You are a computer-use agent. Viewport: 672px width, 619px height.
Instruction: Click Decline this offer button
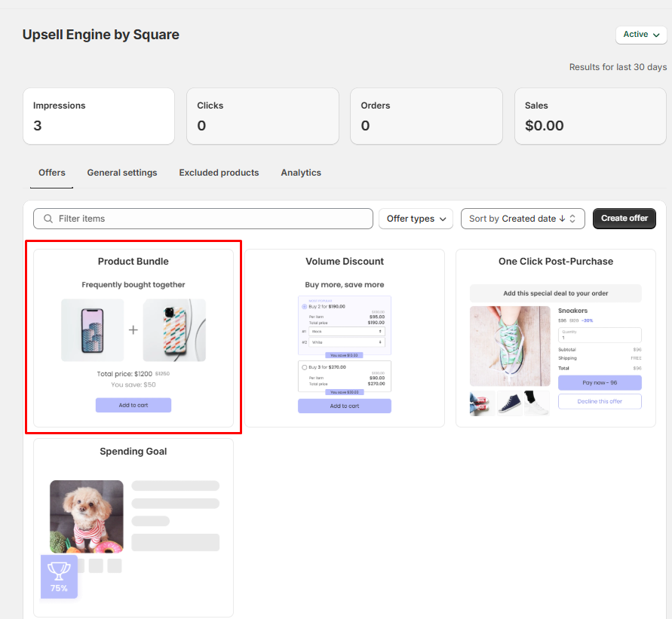pyautogui.click(x=600, y=401)
